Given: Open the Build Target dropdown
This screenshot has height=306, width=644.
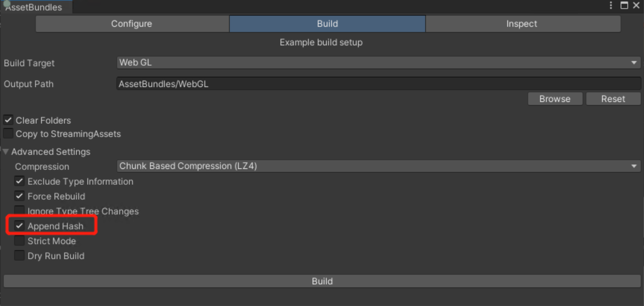Looking at the screenshot, I should (x=378, y=63).
